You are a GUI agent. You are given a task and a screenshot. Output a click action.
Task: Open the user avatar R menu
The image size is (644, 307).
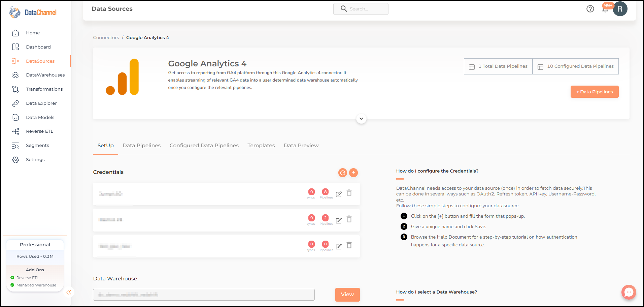pos(620,9)
